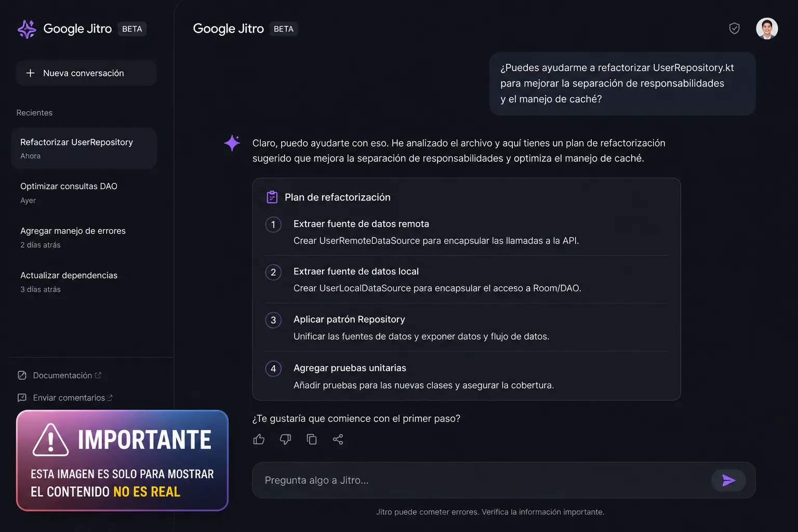This screenshot has height=532, width=798.
Task: Select step 2 number circle
Action: [273, 272]
